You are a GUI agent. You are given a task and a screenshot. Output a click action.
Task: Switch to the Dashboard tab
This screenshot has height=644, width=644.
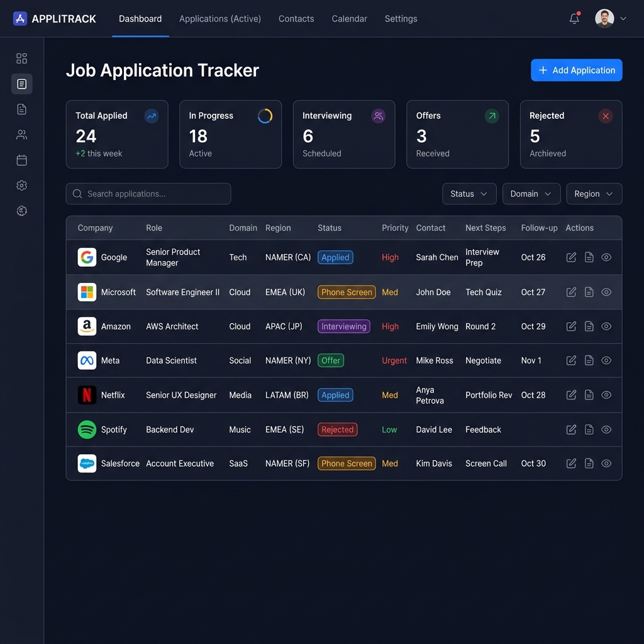(x=140, y=19)
